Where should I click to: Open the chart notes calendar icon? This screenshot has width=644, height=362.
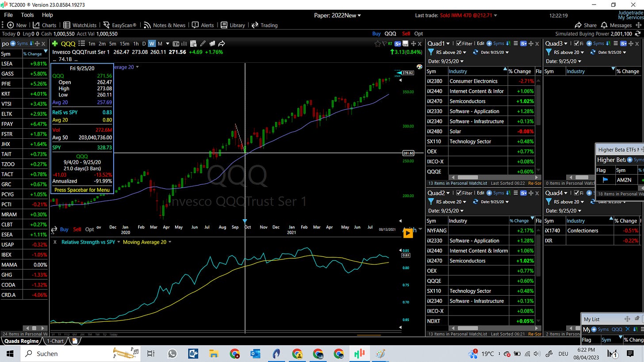pos(193,43)
